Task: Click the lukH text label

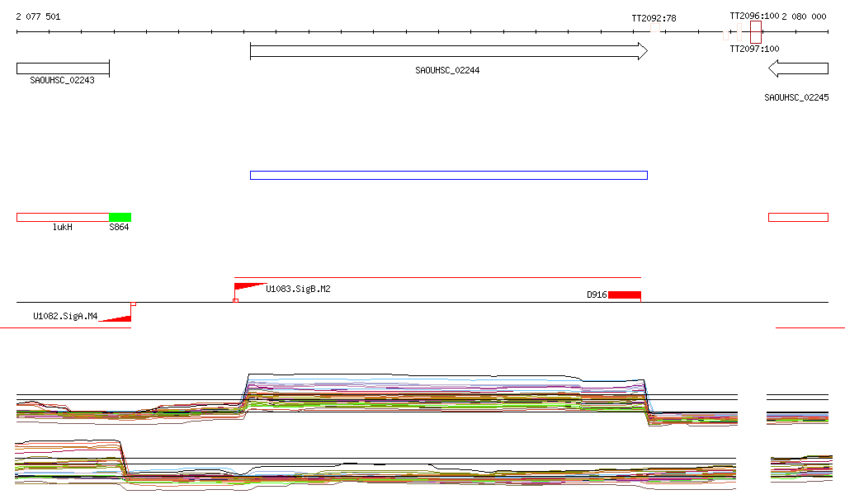Action: pos(63,228)
